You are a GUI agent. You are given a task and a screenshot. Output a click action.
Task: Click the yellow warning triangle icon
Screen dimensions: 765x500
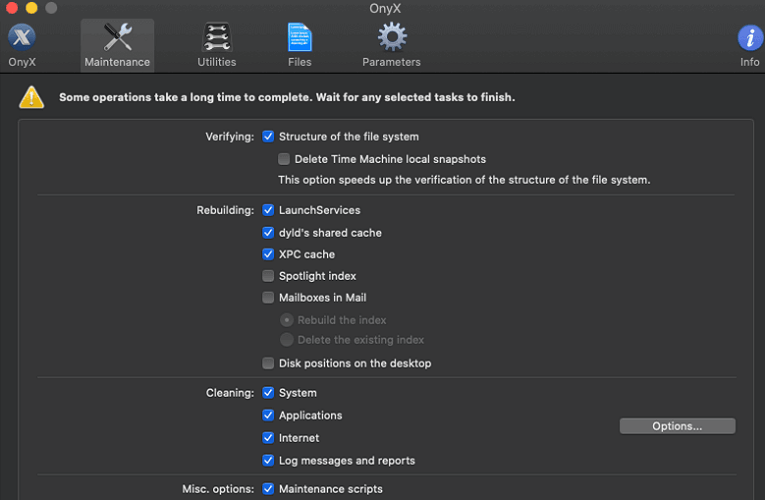32,97
